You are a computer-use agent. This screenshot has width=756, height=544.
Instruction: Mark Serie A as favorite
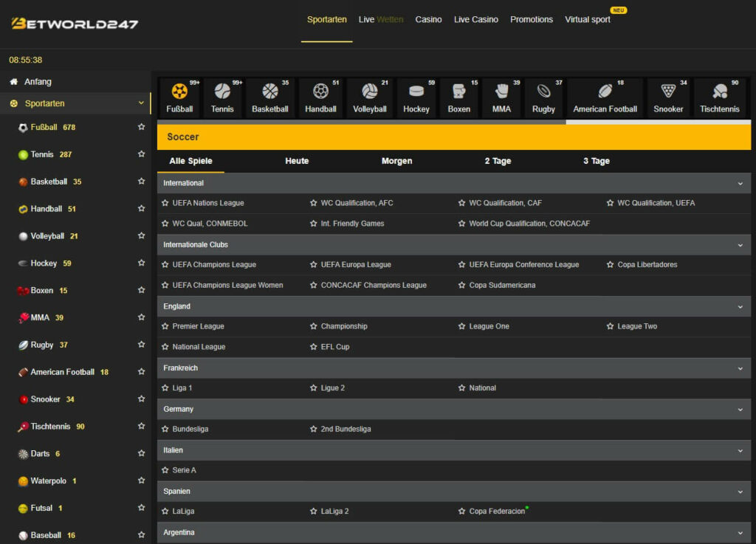165,469
